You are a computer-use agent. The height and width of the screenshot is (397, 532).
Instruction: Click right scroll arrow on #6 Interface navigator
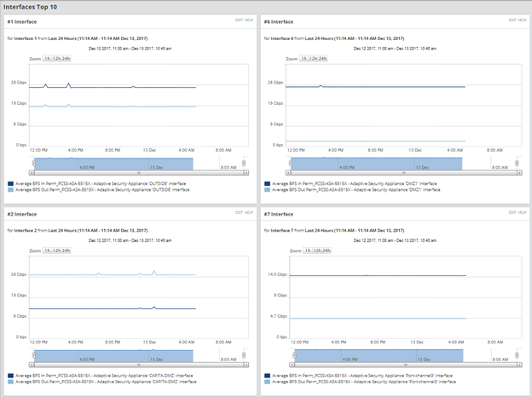coord(519,173)
